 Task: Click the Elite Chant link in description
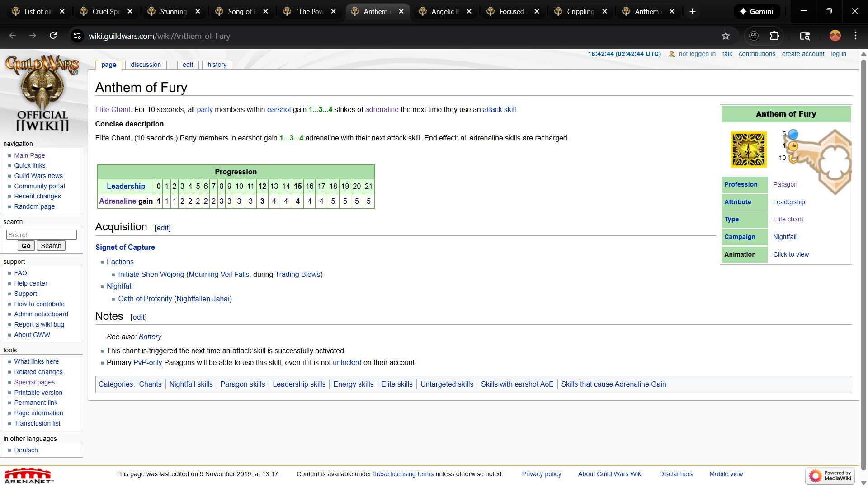point(113,109)
